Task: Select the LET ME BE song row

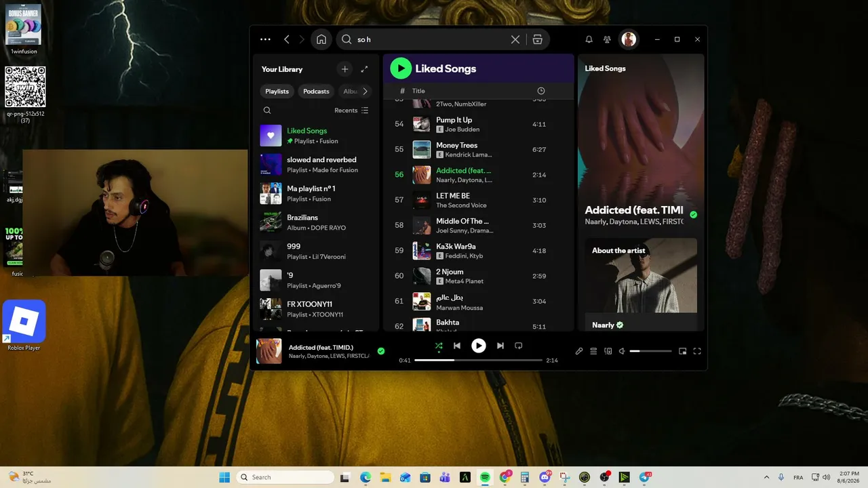Action: click(x=478, y=200)
